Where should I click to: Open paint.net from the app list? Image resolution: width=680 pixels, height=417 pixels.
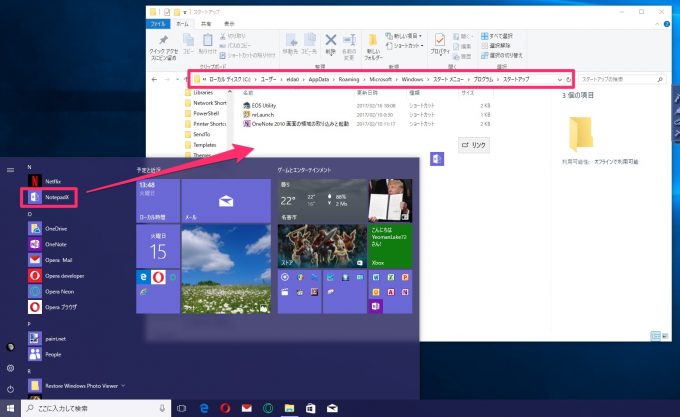click(47, 339)
